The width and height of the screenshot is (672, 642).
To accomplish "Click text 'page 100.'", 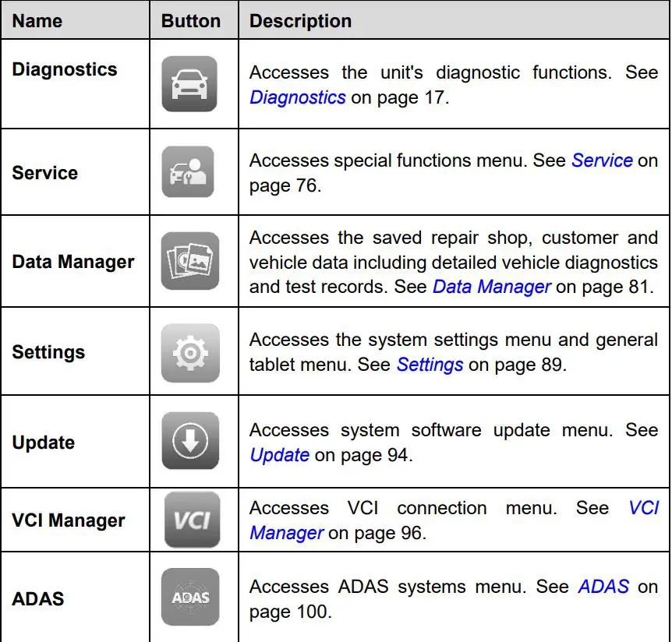I will pyautogui.click(x=291, y=612).
